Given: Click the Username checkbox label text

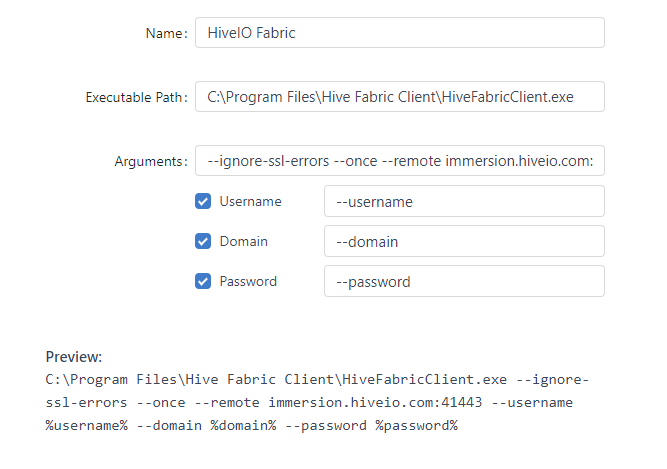Looking at the screenshot, I should coord(250,201).
